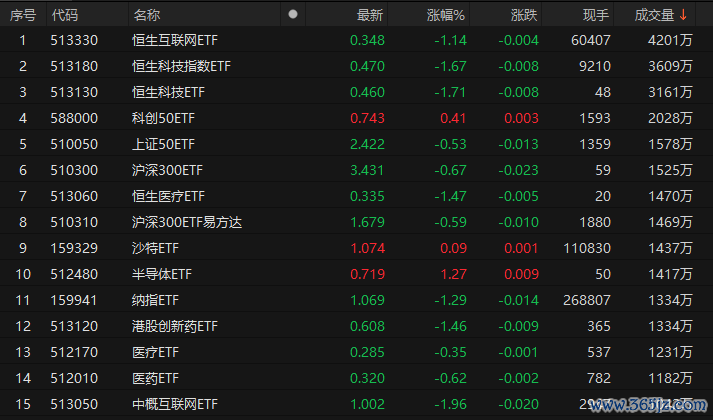Click 涨跌 value -0.023

[x=518, y=170]
